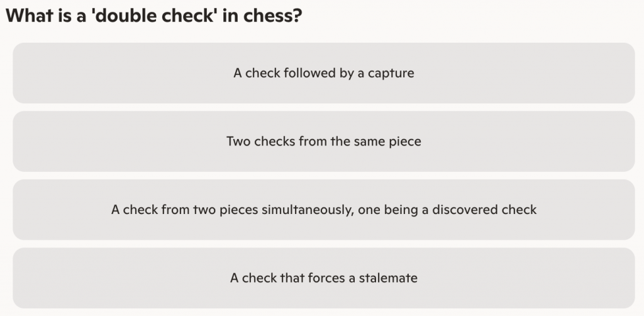
Task: Select the two pieces simultaneously answer
Action: tap(323, 210)
